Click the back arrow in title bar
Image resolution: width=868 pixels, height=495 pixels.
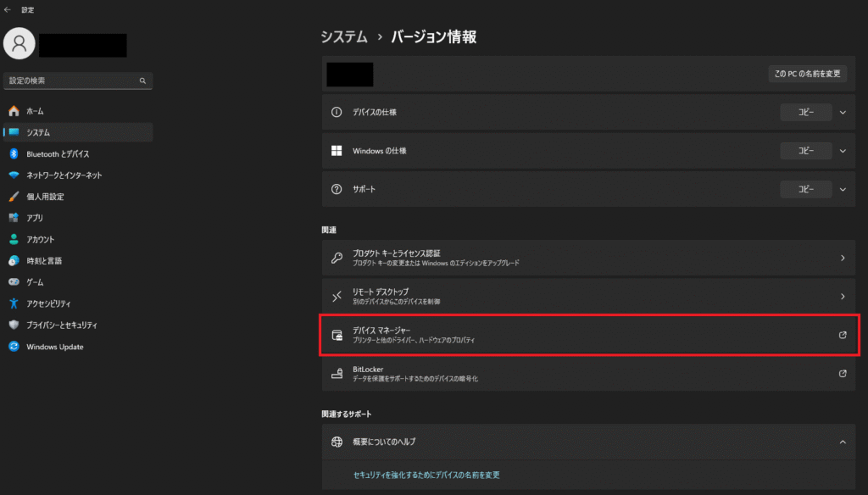click(x=7, y=9)
